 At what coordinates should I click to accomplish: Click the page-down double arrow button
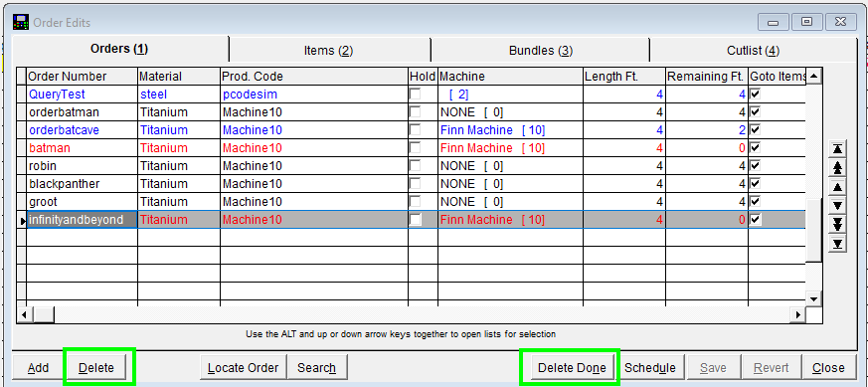point(837,224)
